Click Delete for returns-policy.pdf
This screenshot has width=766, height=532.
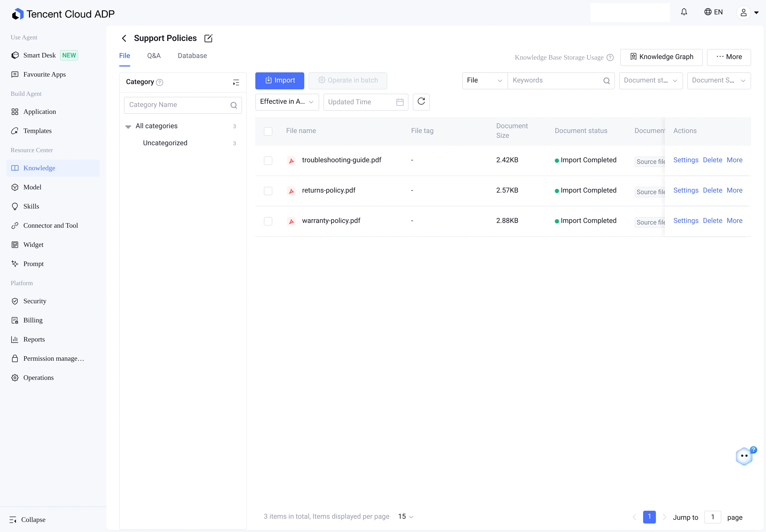point(712,190)
